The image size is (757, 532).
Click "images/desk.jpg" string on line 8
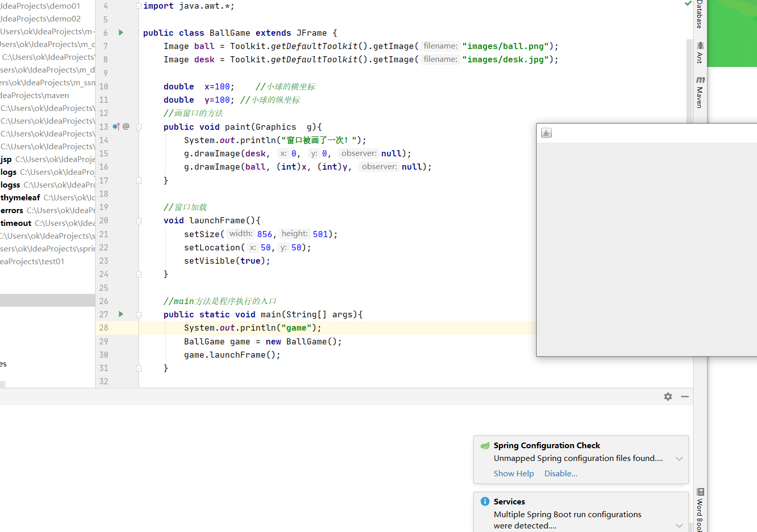coord(506,60)
